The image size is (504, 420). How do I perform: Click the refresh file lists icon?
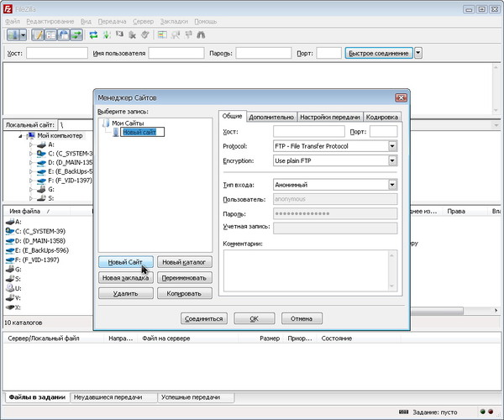point(93,34)
